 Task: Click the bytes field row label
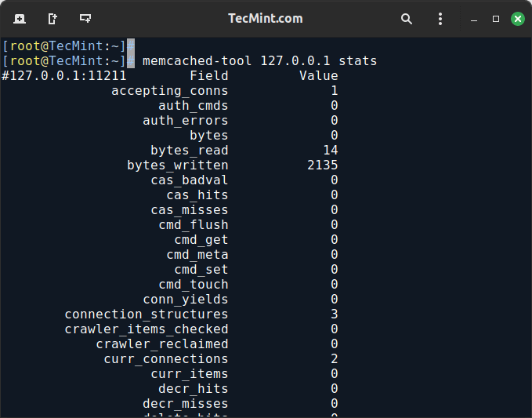[x=209, y=136]
